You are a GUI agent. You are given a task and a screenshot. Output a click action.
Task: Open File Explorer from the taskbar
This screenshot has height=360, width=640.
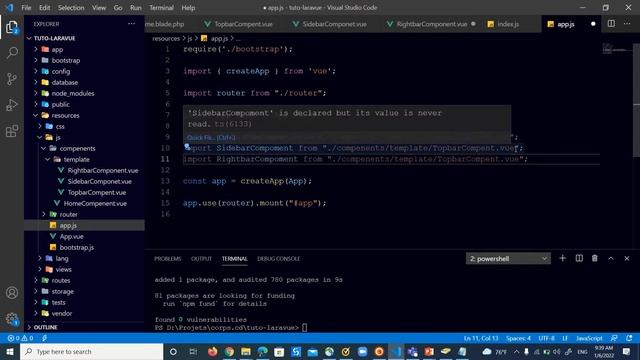pos(246,351)
